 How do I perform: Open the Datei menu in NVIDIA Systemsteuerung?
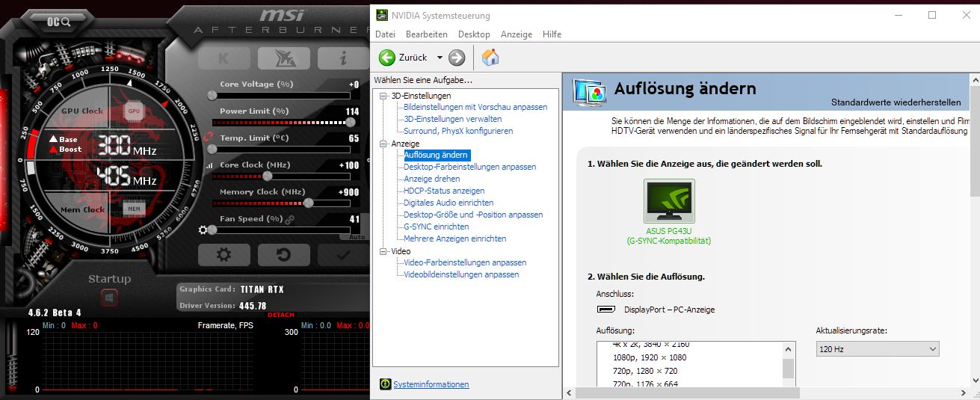(x=385, y=34)
